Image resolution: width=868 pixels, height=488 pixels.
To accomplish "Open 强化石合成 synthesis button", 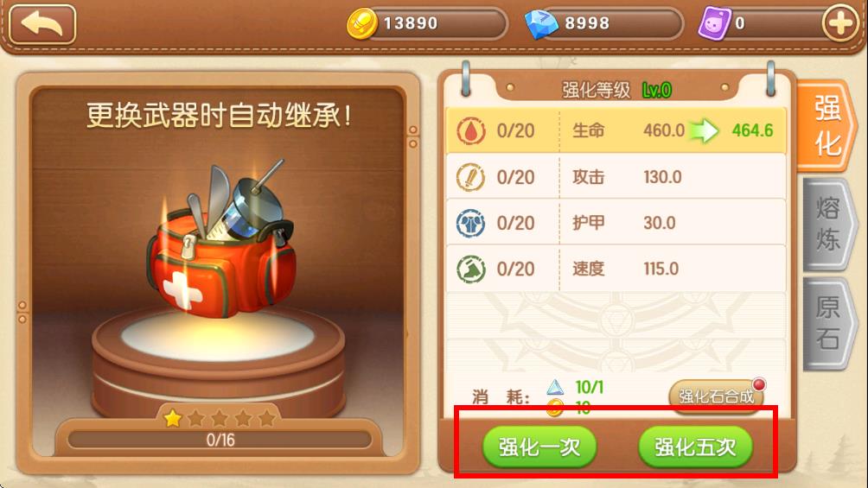I will [x=717, y=396].
